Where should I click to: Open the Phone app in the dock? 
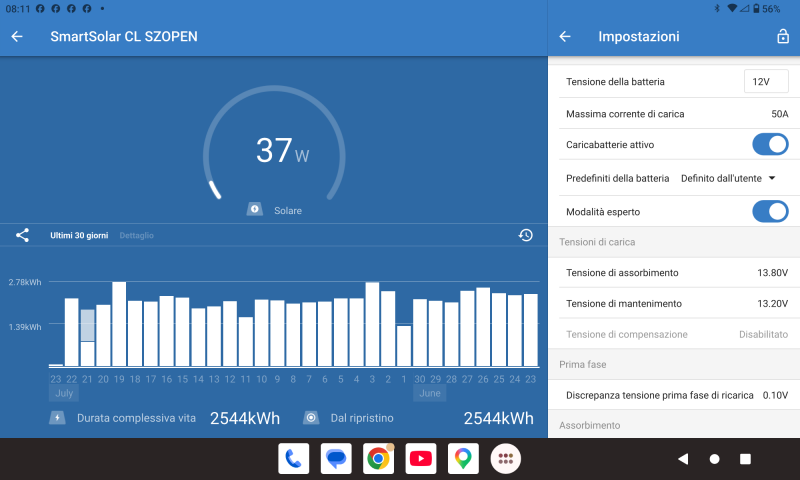tap(293, 459)
